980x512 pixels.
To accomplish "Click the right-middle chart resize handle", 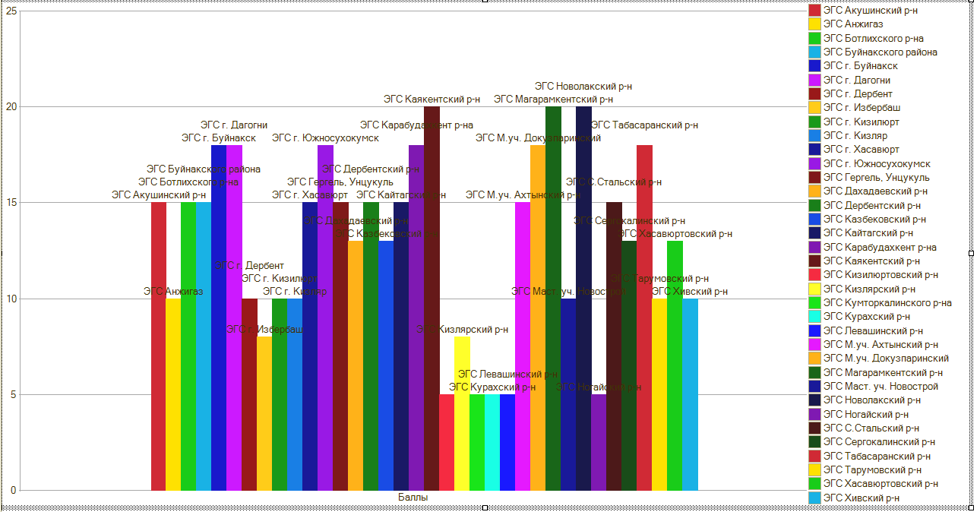I will point(971,253).
